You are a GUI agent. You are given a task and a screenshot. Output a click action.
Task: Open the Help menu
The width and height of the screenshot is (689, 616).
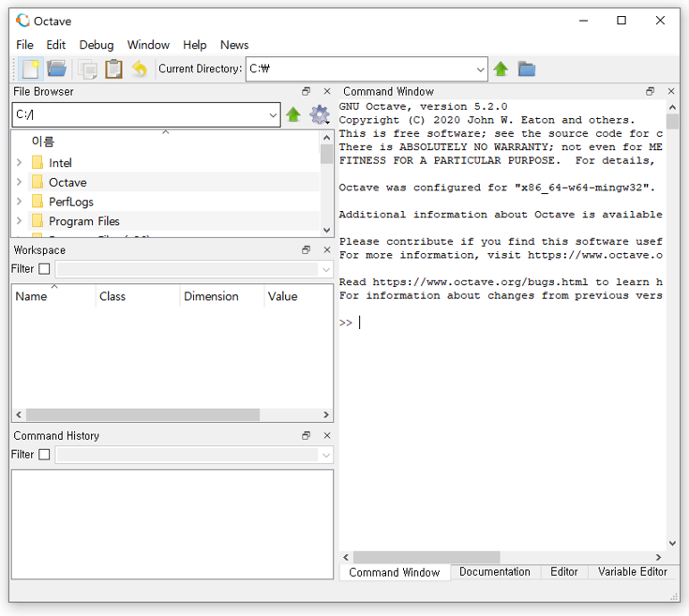(x=195, y=45)
